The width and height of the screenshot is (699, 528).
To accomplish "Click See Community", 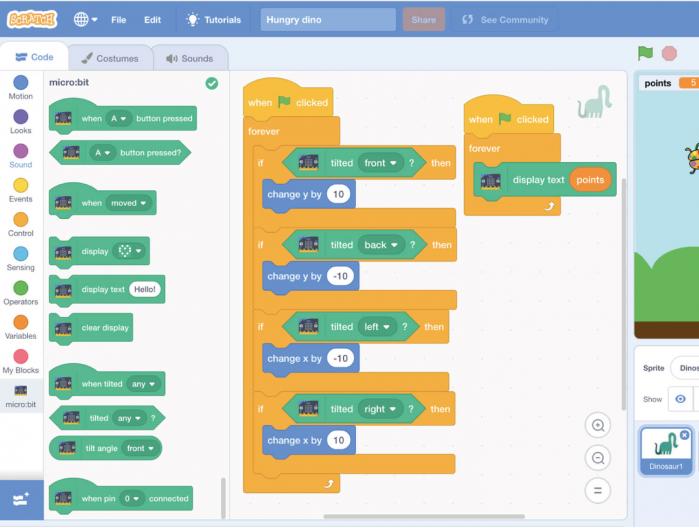I will (x=506, y=20).
